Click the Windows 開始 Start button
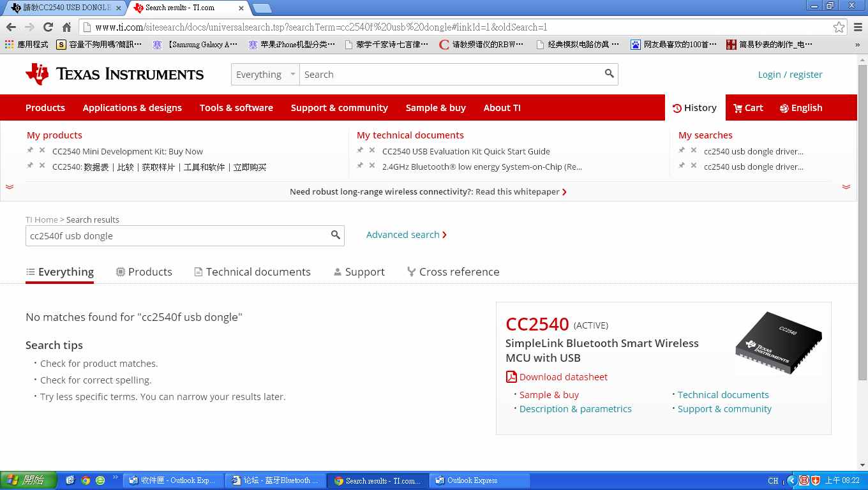The width and height of the screenshot is (868, 490). [29, 480]
